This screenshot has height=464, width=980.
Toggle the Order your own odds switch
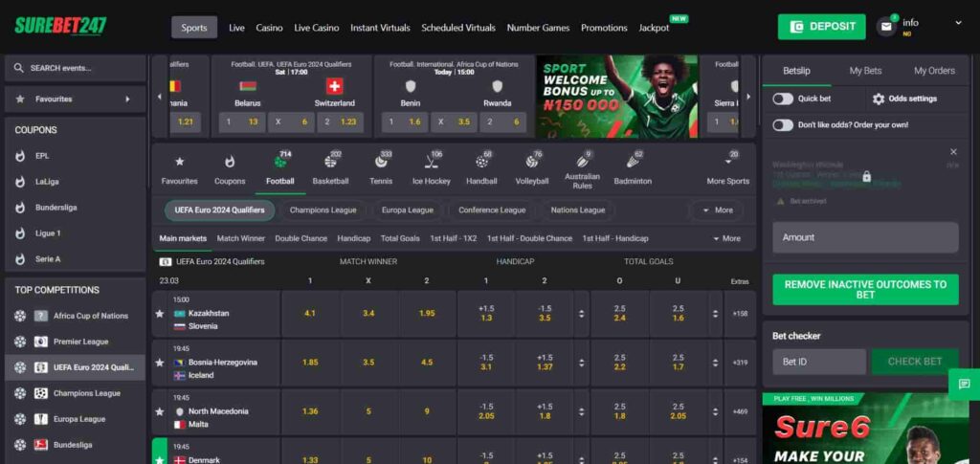783,125
